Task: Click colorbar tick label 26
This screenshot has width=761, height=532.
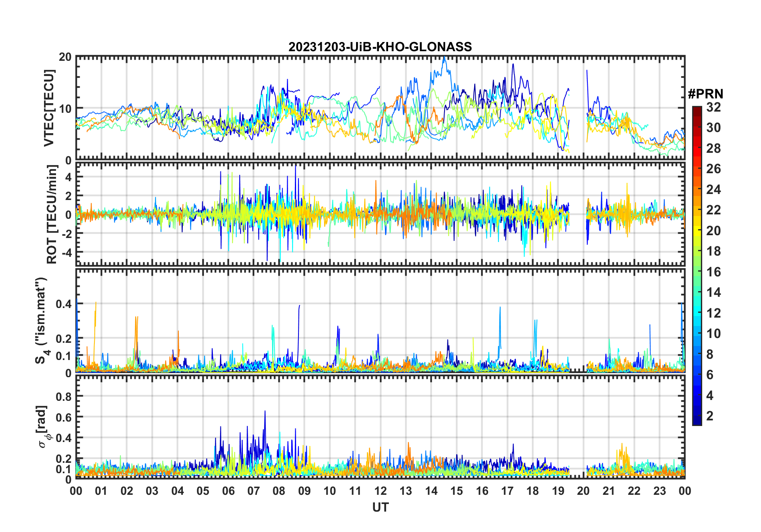Action: click(713, 168)
